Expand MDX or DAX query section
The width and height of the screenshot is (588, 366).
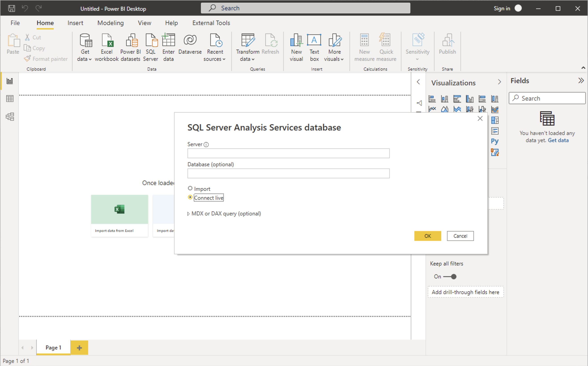pos(189,213)
